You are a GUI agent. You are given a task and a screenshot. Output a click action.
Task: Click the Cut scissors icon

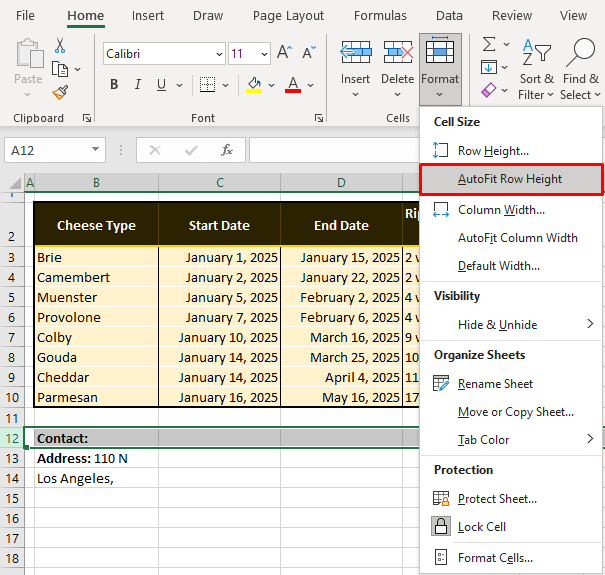[x=60, y=46]
